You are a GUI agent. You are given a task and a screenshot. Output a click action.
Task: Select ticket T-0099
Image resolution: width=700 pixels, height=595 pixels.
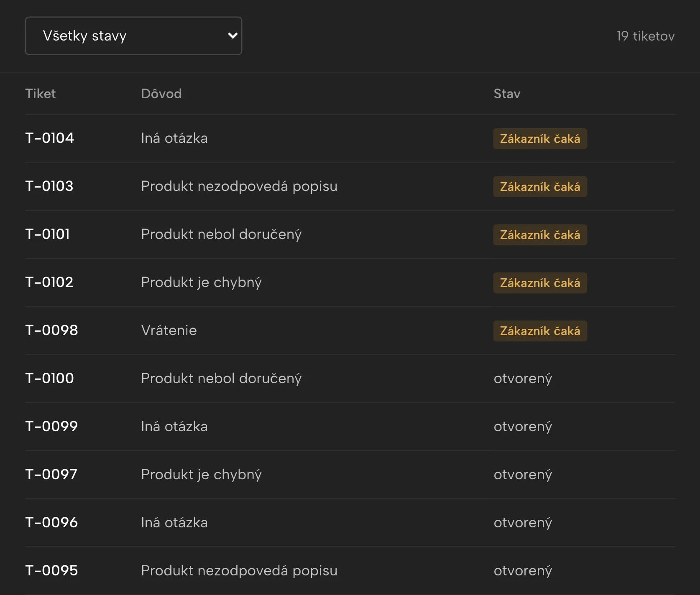(x=51, y=426)
